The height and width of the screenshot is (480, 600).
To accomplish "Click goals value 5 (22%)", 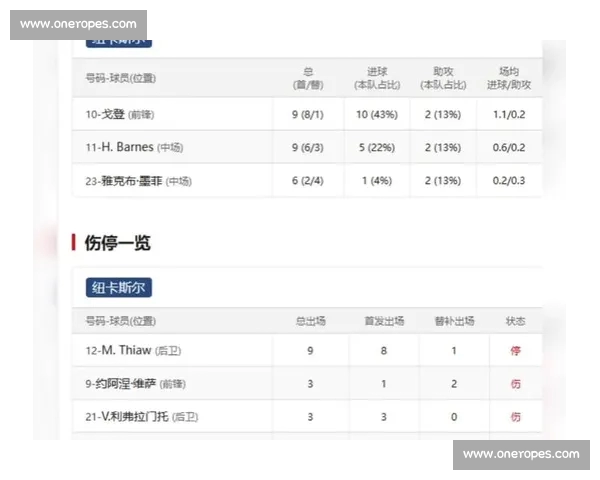I will [377, 148].
